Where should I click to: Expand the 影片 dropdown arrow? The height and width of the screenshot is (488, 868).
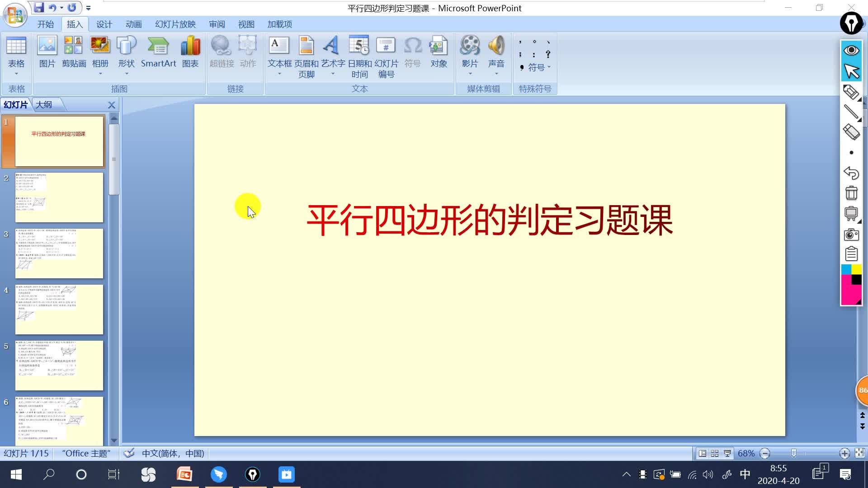pos(470,74)
